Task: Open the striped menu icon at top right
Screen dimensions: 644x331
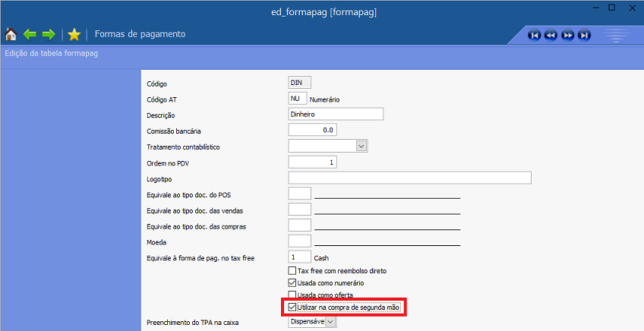Action: click(x=615, y=35)
